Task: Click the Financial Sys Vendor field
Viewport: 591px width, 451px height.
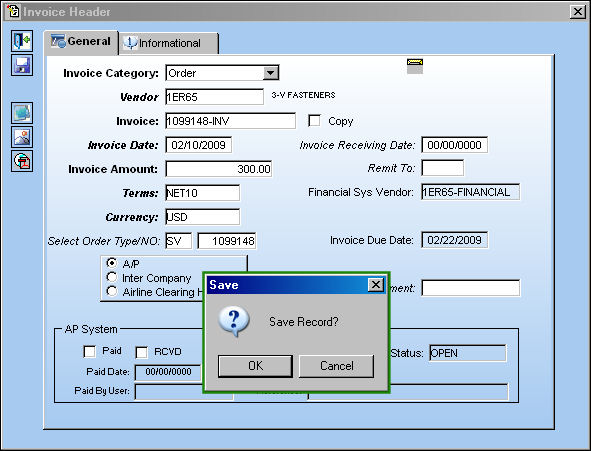Action: coord(470,192)
